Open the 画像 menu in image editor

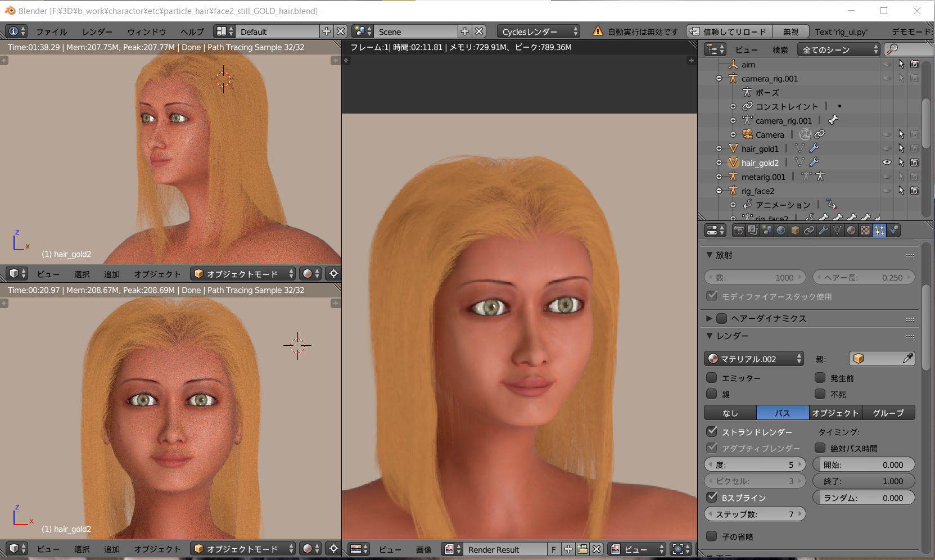click(x=423, y=549)
